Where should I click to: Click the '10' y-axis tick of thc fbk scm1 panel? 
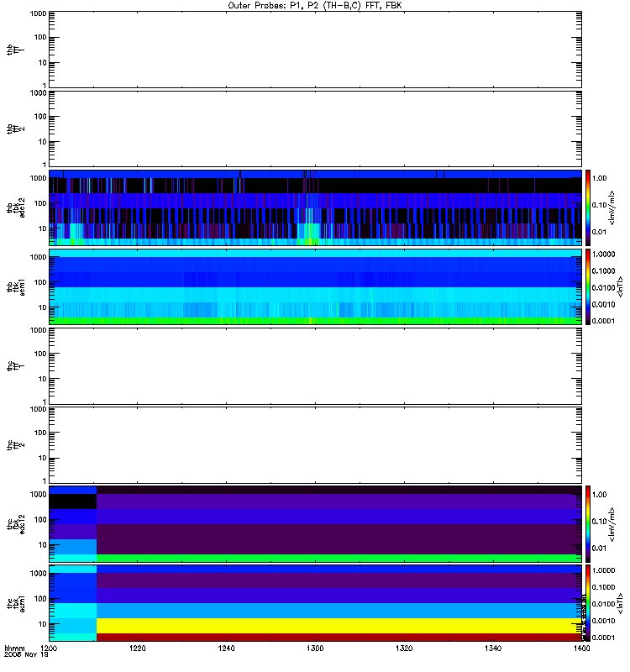(x=43, y=624)
